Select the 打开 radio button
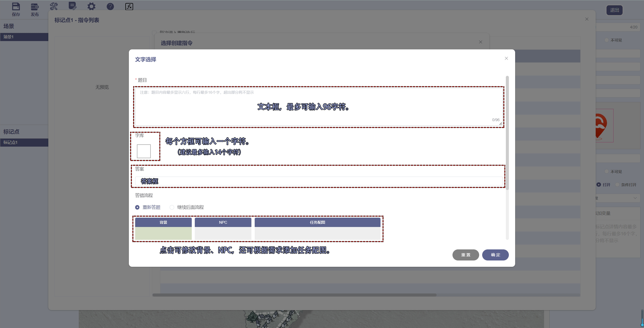The width and height of the screenshot is (644, 328). (x=599, y=185)
